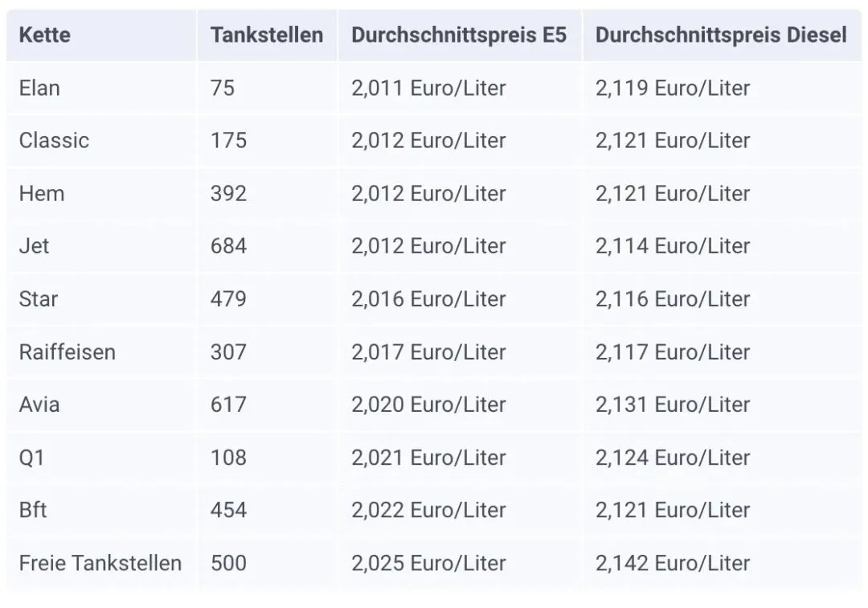Click the Hem row name
The height and width of the screenshot is (608, 868).
tap(42, 194)
